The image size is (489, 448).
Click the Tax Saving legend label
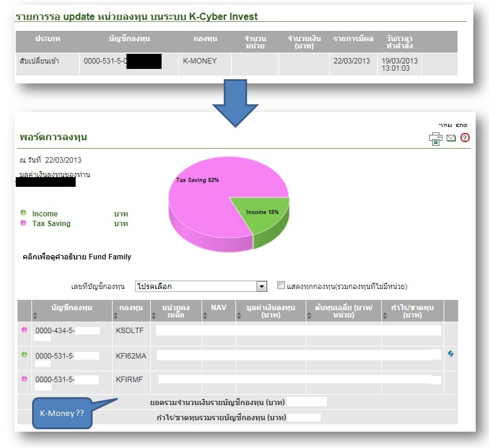click(51, 223)
